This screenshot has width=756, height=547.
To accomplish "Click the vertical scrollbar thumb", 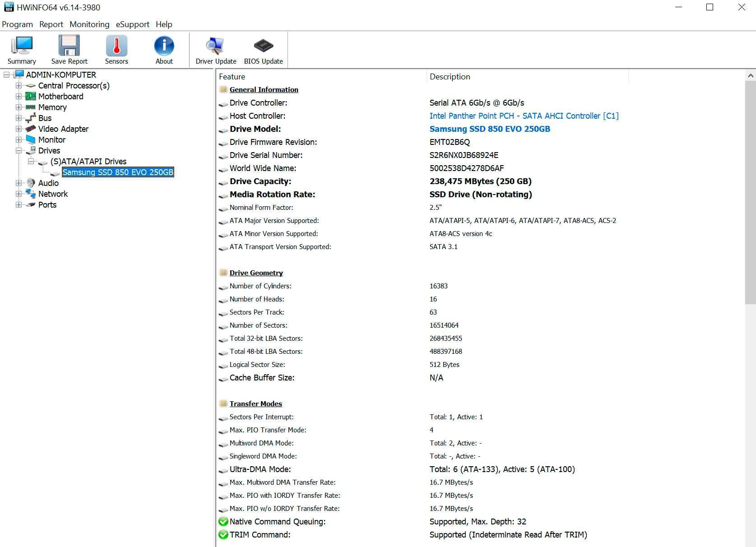I will [750, 192].
